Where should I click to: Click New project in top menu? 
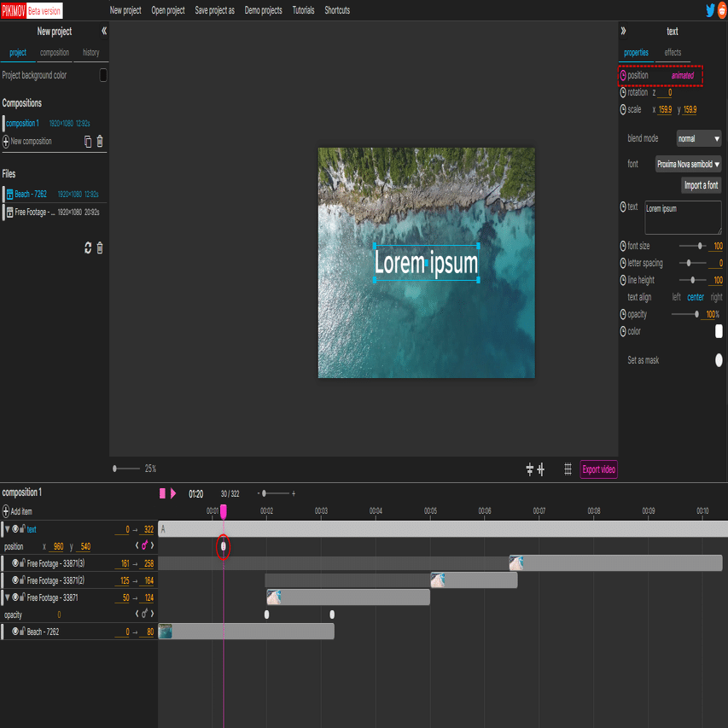(125, 10)
